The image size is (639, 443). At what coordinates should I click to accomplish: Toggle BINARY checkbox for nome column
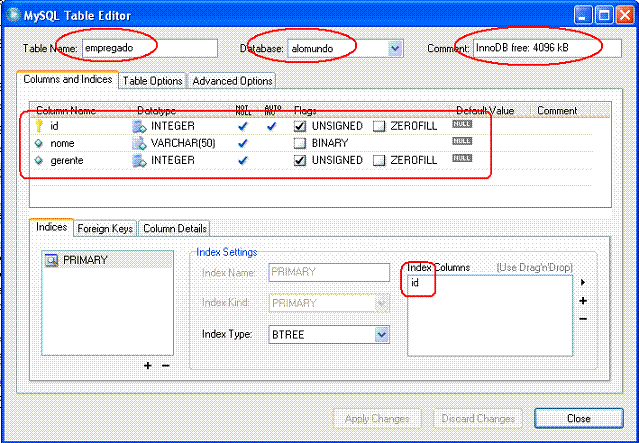(300, 143)
